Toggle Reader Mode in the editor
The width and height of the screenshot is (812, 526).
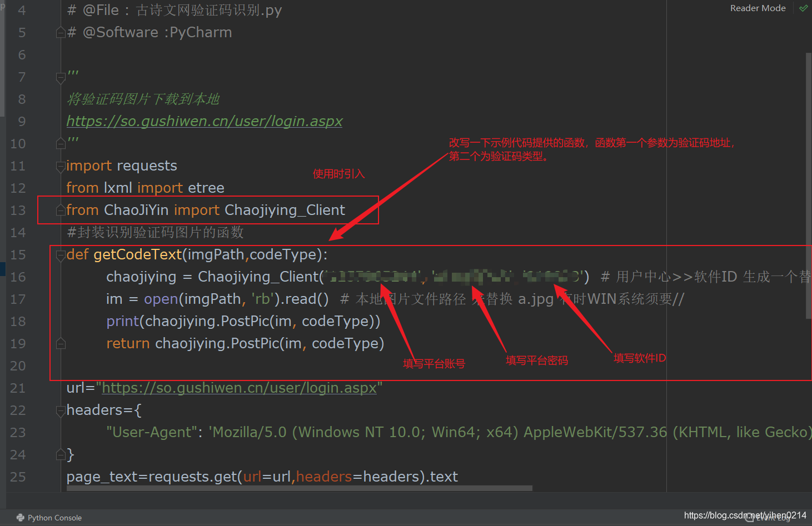click(758, 8)
